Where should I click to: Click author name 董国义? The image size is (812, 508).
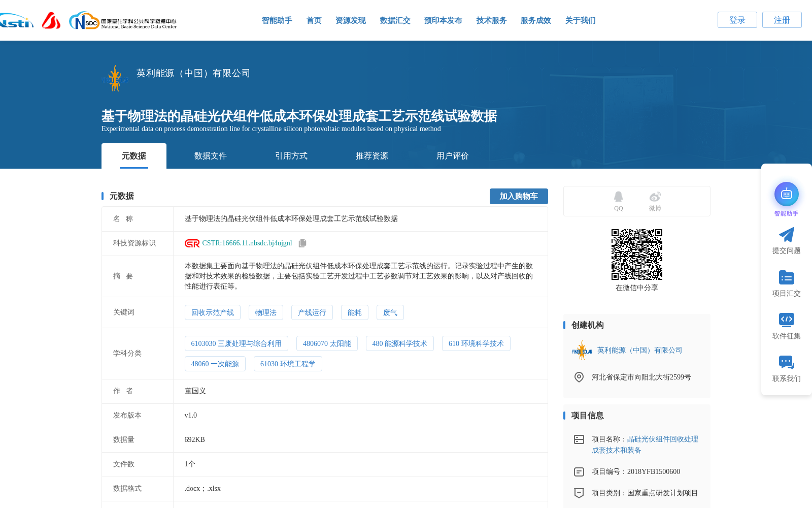(195, 391)
